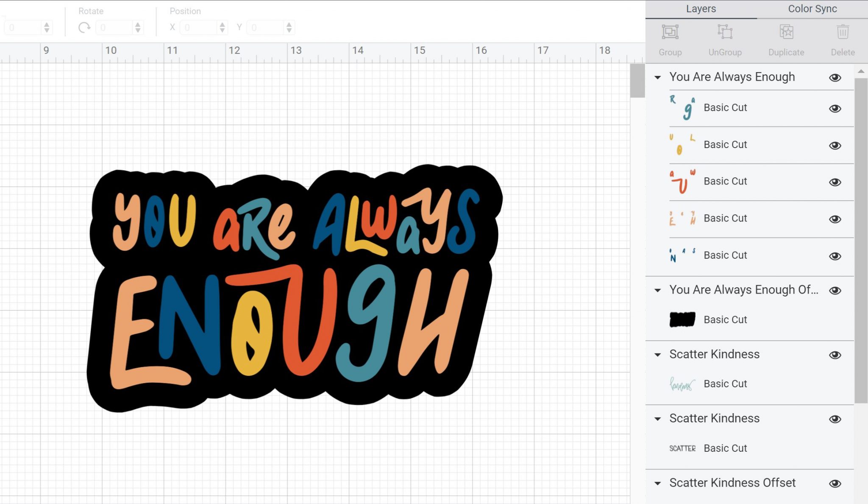Image resolution: width=868 pixels, height=504 pixels.
Task: Toggle visibility of Scatter Kindness Offset group
Action: click(x=835, y=483)
